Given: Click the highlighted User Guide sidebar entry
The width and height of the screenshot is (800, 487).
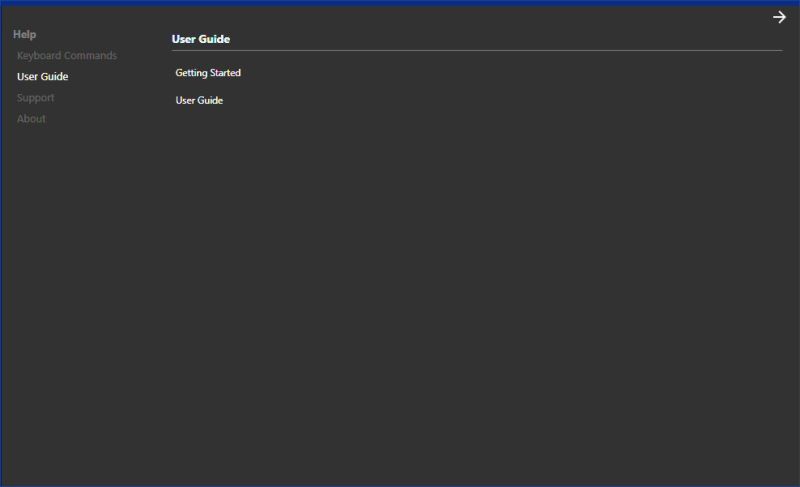Looking at the screenshot, I should tap(42, 77).
